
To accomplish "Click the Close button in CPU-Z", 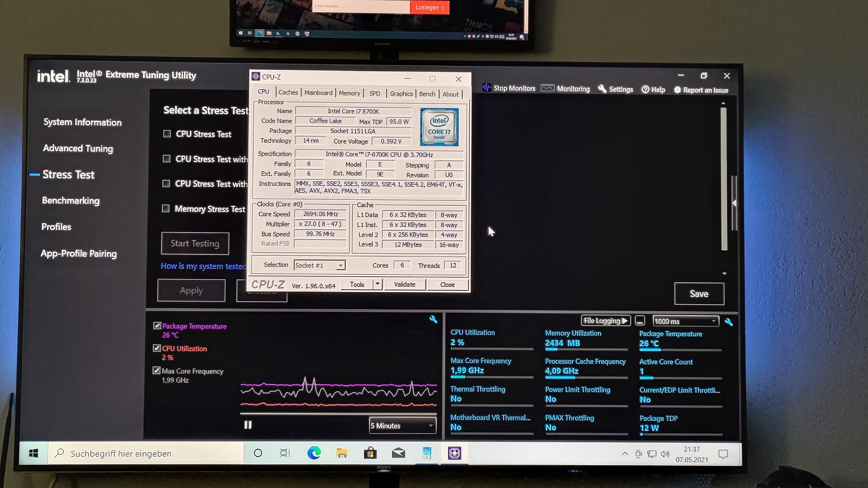I will [447, 285].
